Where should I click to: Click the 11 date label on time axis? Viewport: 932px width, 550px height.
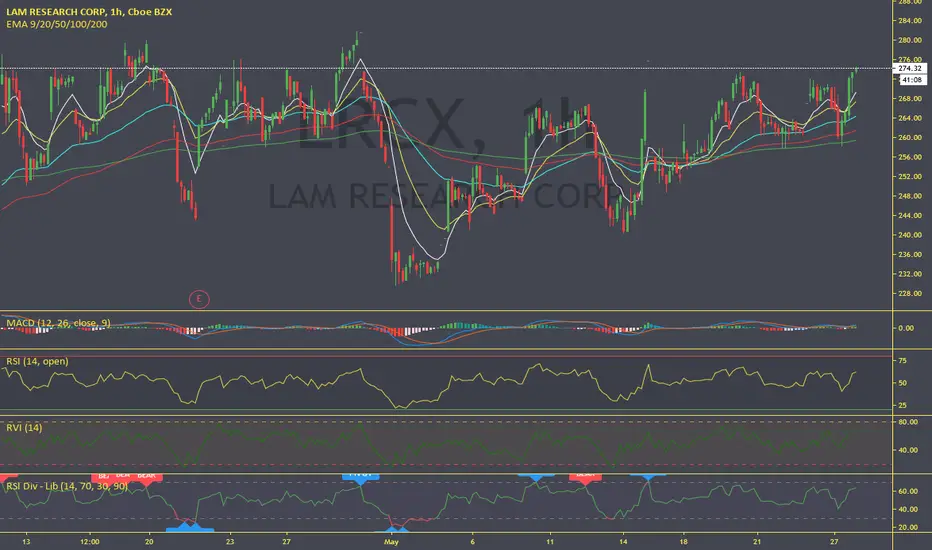coord(550,542)
